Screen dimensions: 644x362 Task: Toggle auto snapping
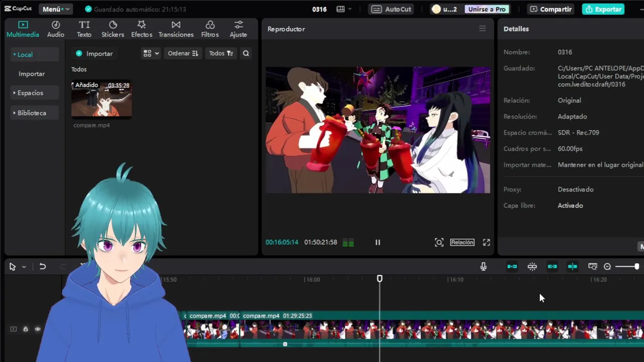532,266
